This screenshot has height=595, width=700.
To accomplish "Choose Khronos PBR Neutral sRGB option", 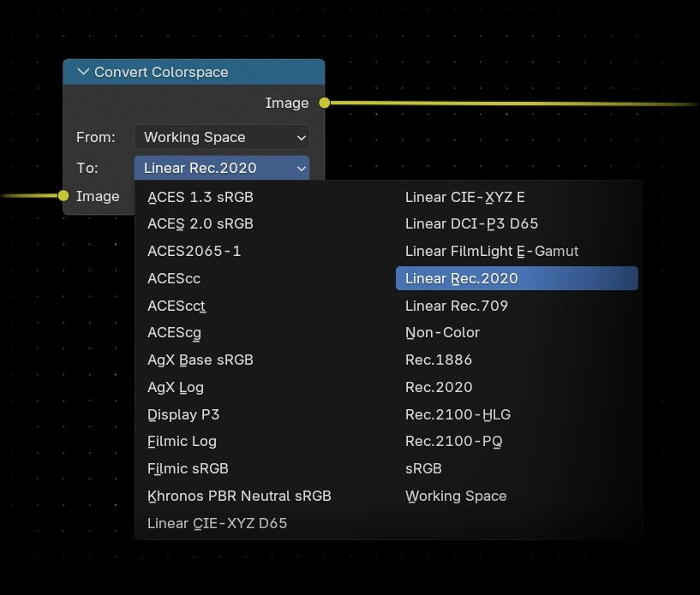I will click(x=239, y=496).
